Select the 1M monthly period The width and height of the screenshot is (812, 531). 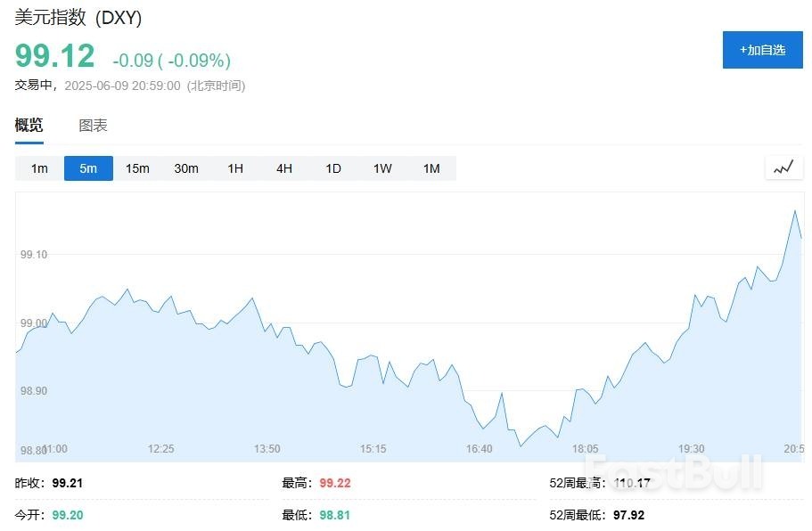pyautogui.click(x=431, y=168)
